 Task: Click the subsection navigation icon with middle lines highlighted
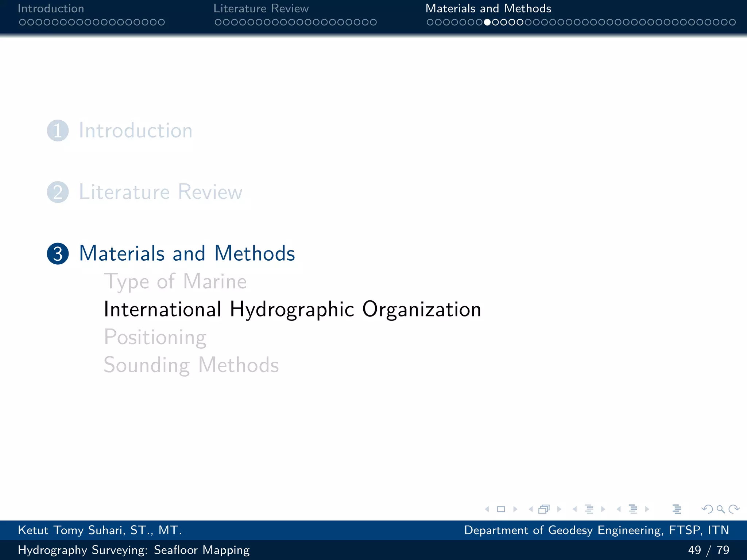(589, 509)
